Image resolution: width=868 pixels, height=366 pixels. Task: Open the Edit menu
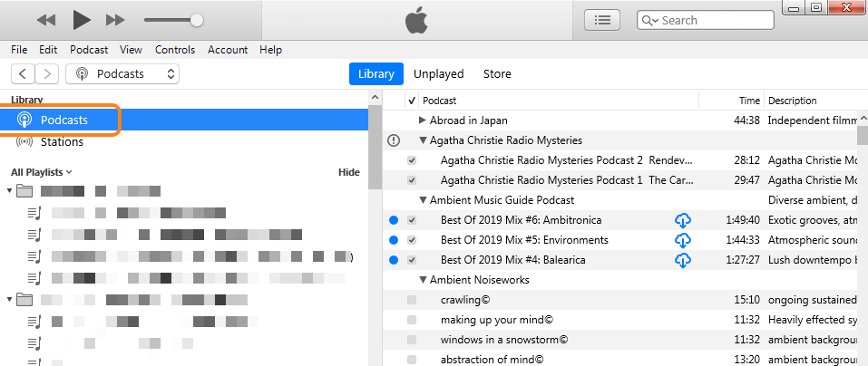(x=48, y=50)
